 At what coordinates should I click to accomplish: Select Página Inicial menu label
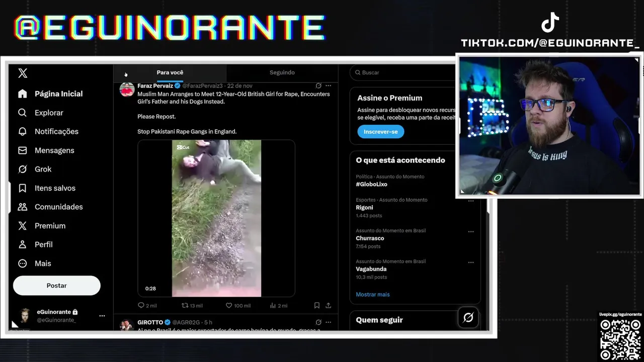[58, 94]
